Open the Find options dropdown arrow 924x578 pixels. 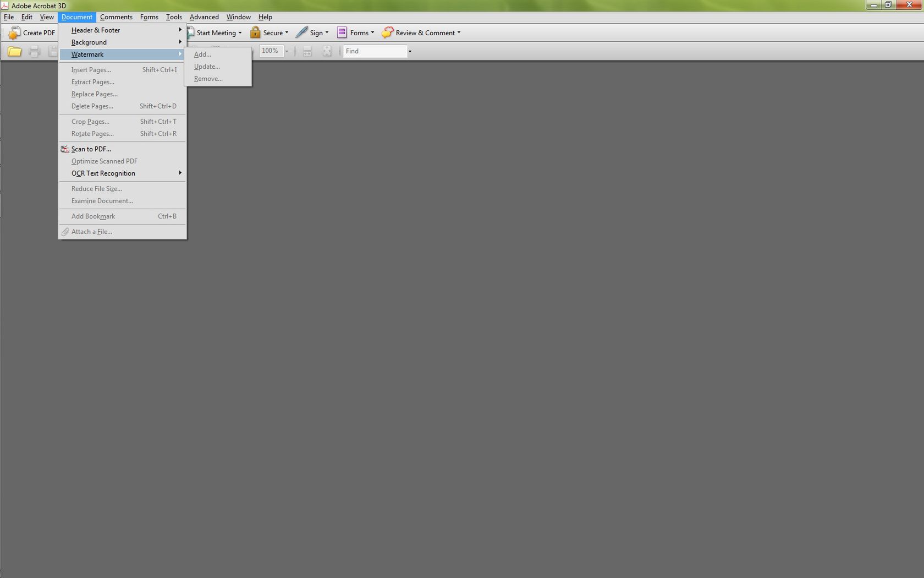(410, 51)
